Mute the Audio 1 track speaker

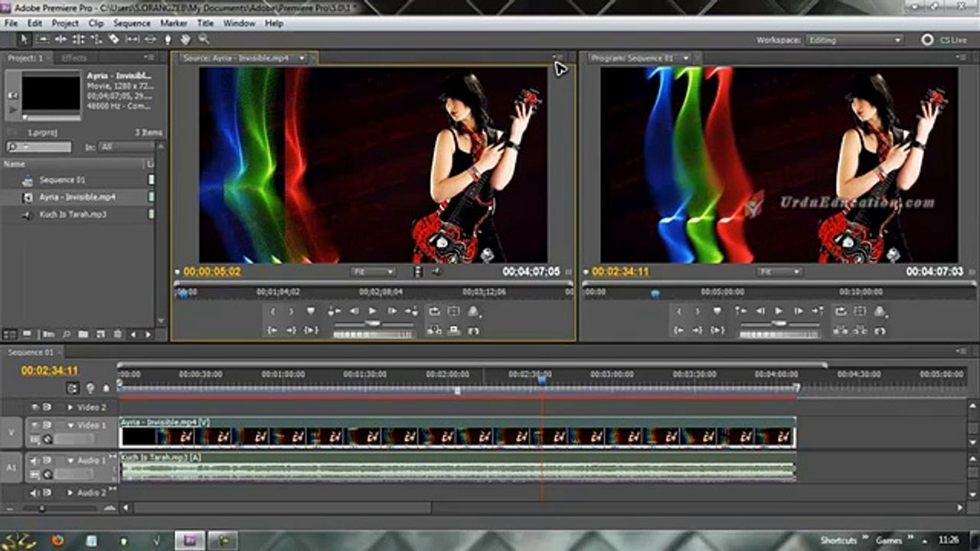(34, 460)
